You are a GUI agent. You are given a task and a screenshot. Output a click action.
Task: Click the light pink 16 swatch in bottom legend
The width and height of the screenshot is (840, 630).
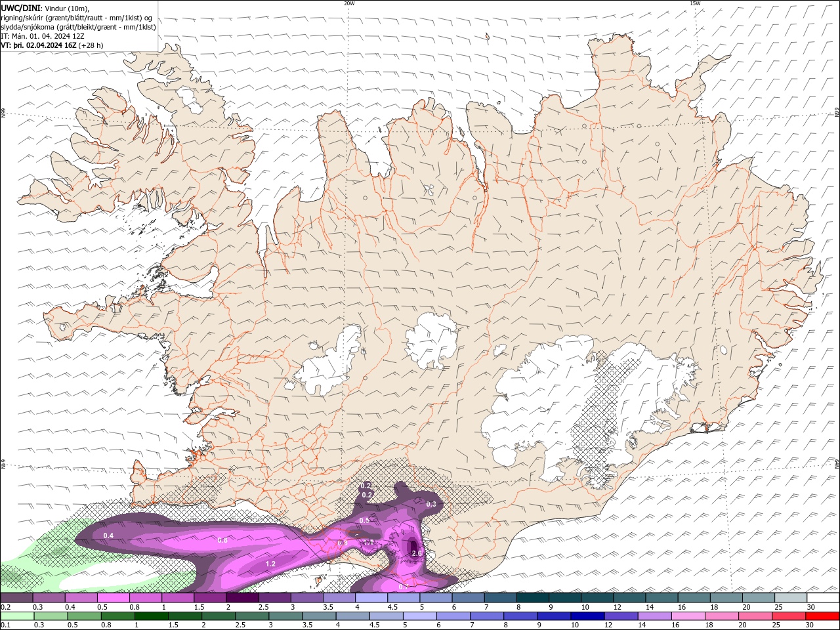click(x=688, y=616)
